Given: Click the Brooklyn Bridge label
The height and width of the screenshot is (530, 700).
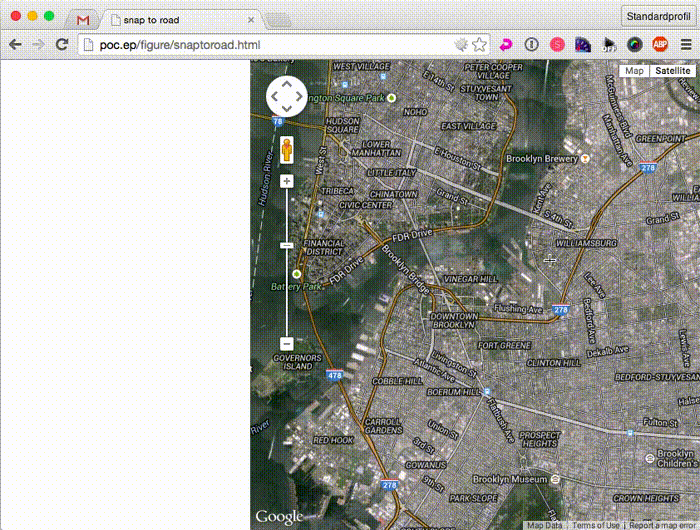Looking at the screenshot, I should click(406, 270).
